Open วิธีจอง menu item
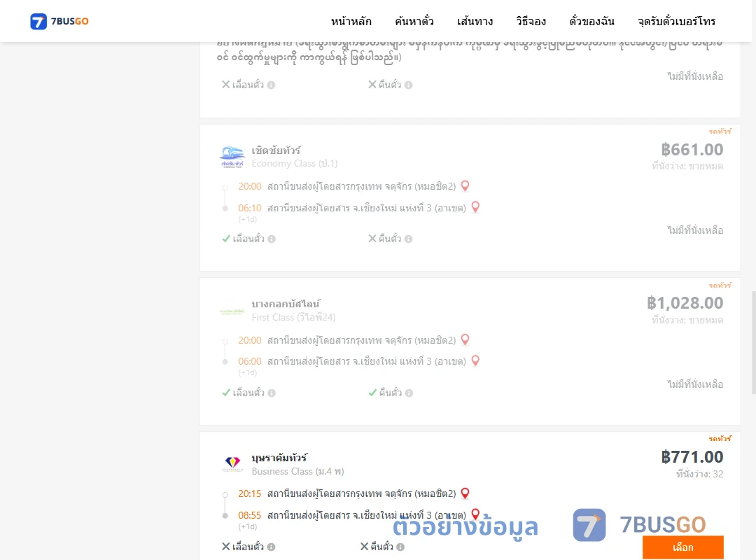The image size is (756, 560). point(531,21)
